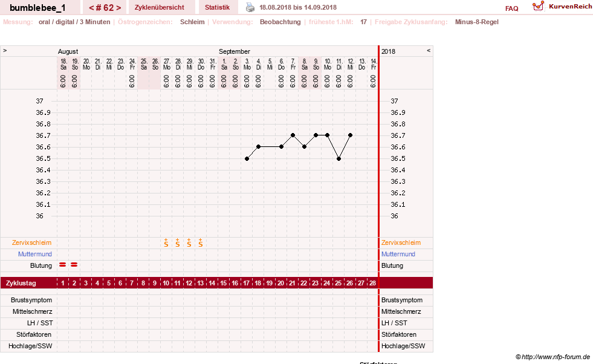The width and height of the screenshot is (593, 364).
Task: Click temperature point on cycle day 23
Action: [316, 135]
